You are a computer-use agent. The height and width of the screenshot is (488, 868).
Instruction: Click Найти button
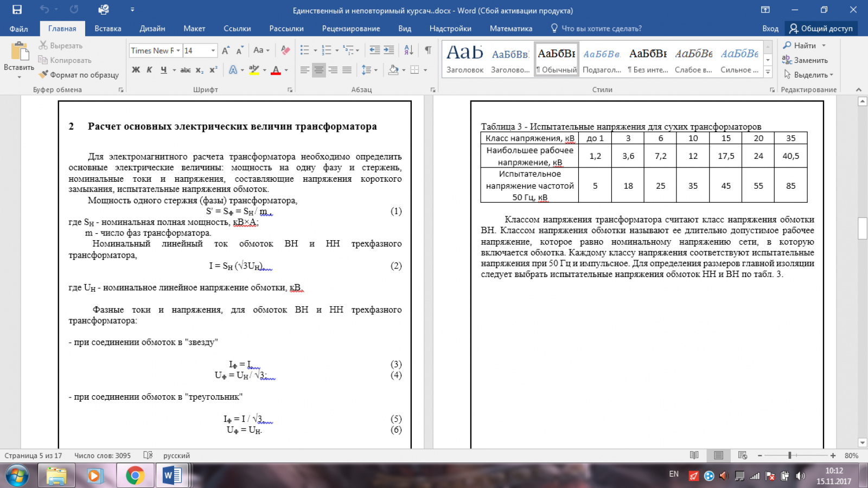[800, 46]
